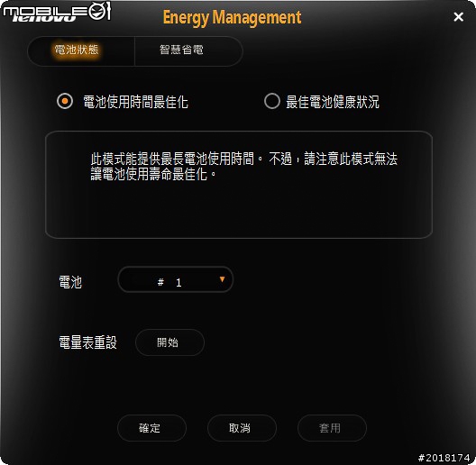Close the Energy Management window
Viewport: 476px width, 465px height.
point(458,17)
